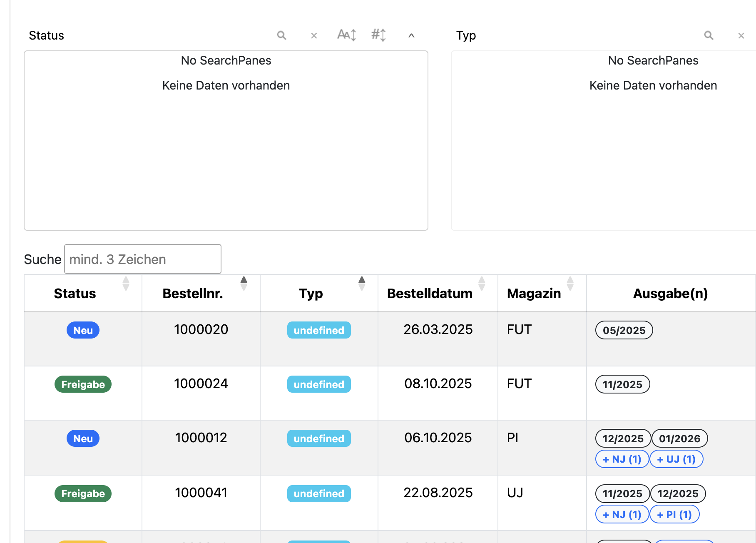Click issue badge 01/2026
This screenshot has height=543, width=756.
pos(679,438)
